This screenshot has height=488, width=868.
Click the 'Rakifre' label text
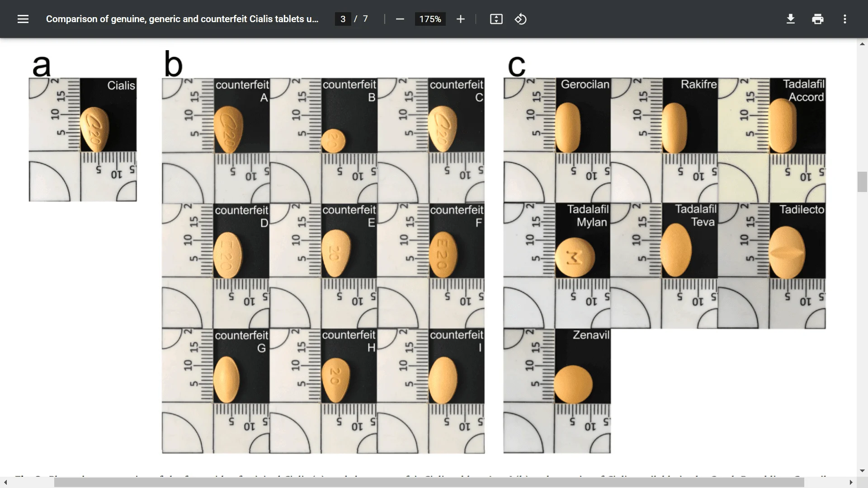(699, 84)
